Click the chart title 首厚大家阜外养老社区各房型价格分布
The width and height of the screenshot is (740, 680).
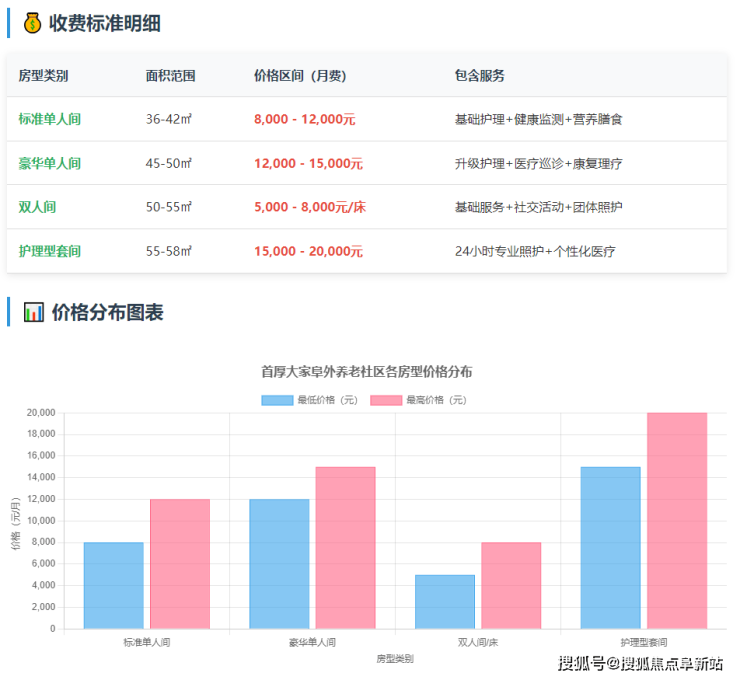tap(367, 372)
